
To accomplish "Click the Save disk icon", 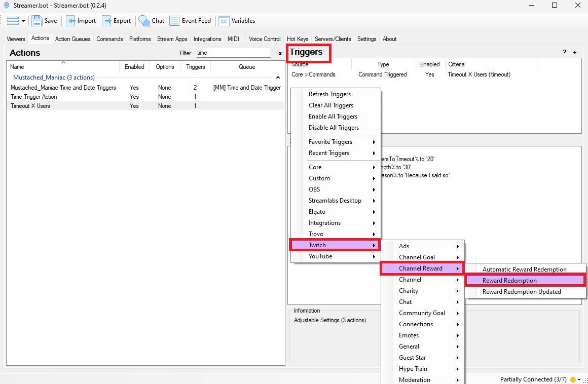I will click(x=37, y=21).
